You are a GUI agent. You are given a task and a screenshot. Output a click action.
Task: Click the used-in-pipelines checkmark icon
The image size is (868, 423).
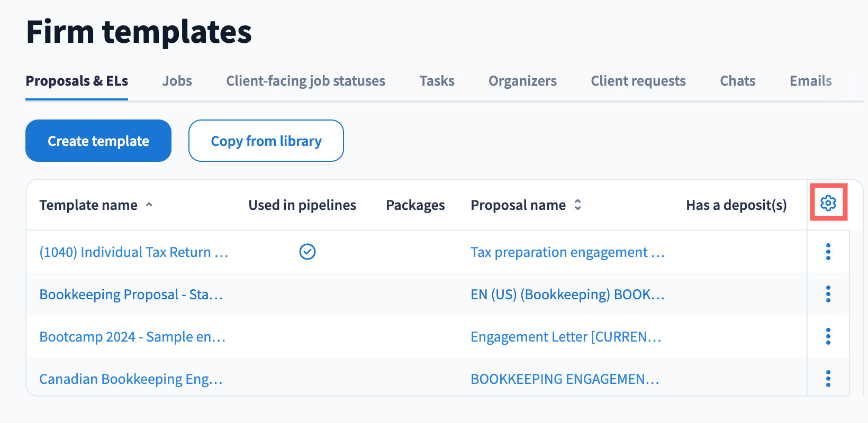tap(308, 252)
